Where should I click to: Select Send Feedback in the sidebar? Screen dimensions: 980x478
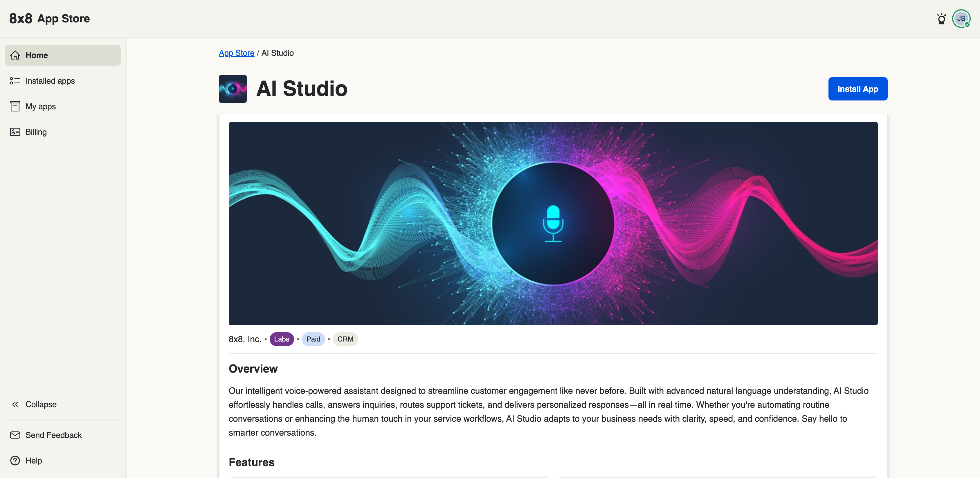click(63, 435)
